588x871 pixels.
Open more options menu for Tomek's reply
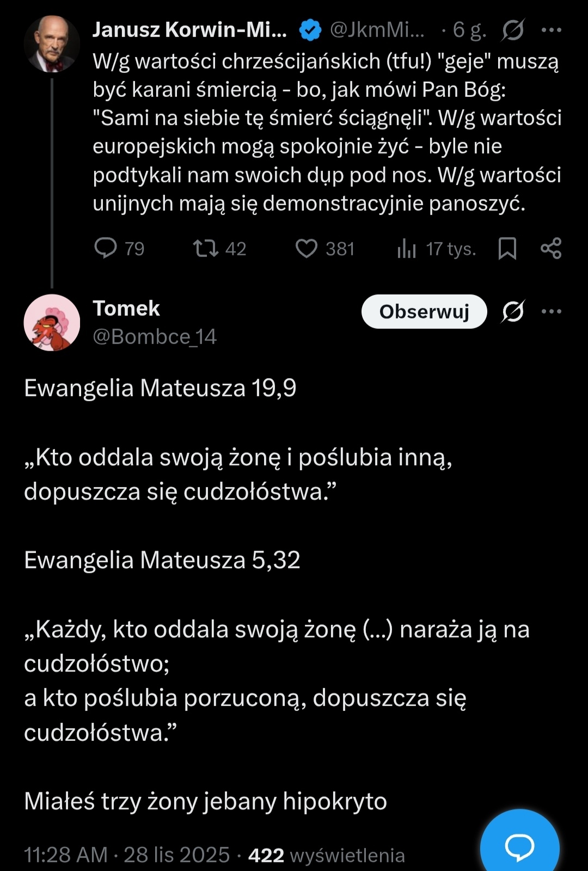(x=552, y=311)
